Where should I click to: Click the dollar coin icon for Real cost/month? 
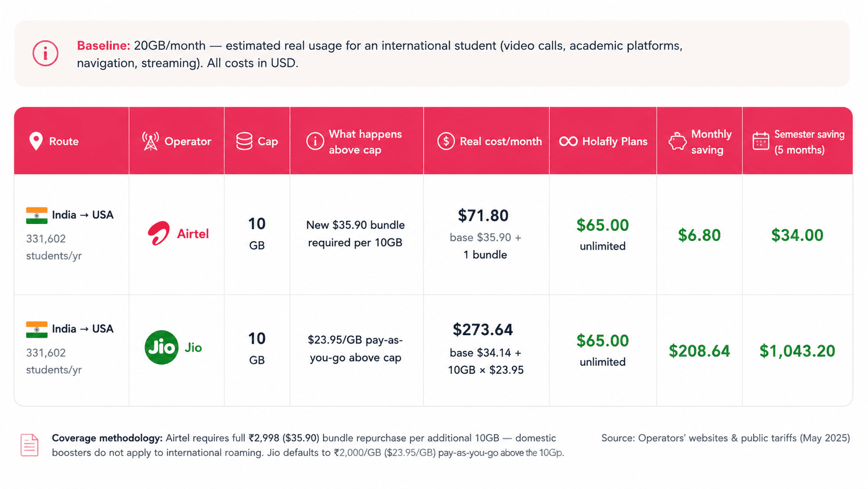[x=446, y=141]
